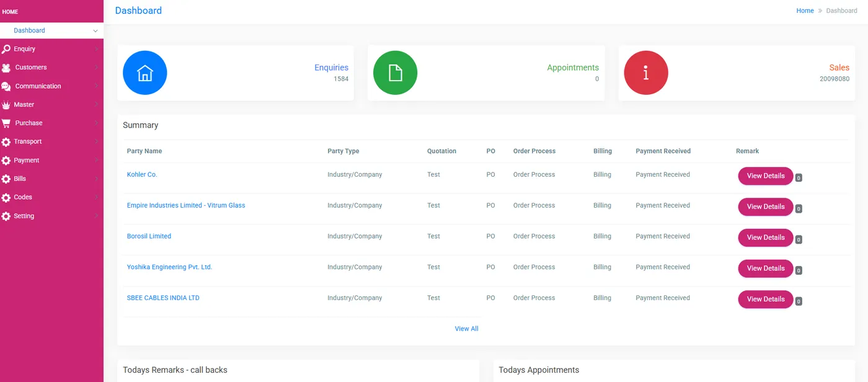Expand the Master menu arrow

coord(97,105)
